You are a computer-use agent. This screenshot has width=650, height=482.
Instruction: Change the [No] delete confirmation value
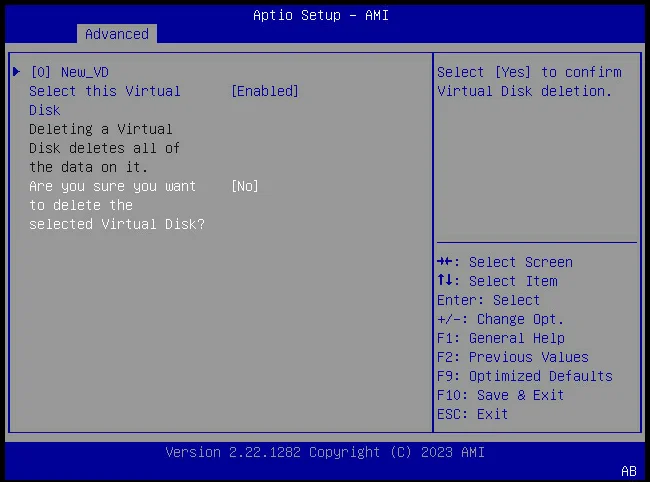click(245, 186)
